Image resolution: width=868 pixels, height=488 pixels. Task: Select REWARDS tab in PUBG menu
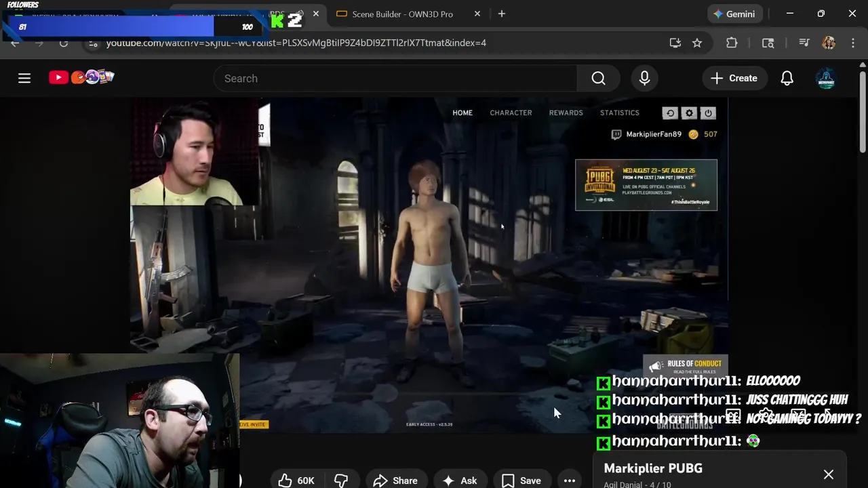pos(566,113)
